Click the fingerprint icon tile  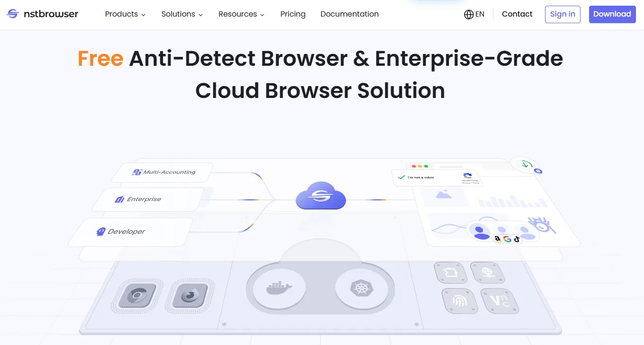click(x=459, y=301)
